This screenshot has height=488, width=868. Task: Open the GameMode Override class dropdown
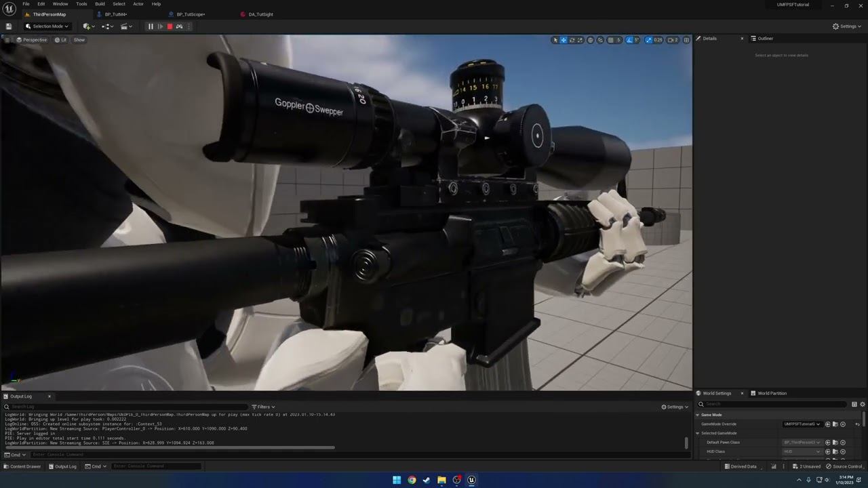point(802,424)
